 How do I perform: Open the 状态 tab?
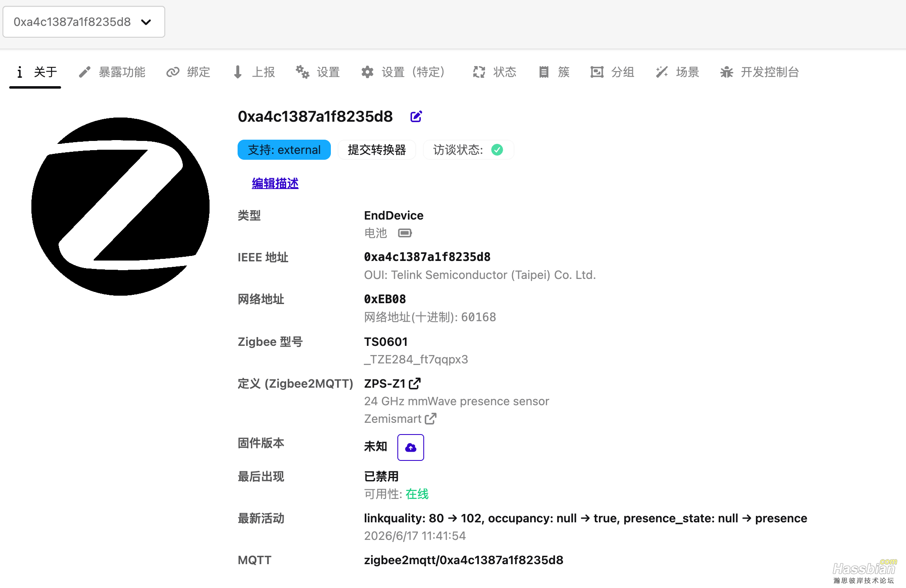pos(495,72)
